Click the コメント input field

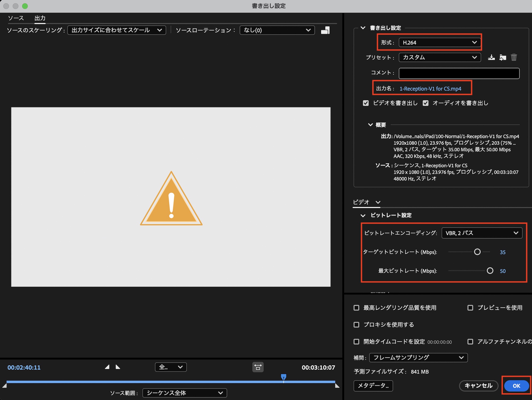tap(459, 73)
